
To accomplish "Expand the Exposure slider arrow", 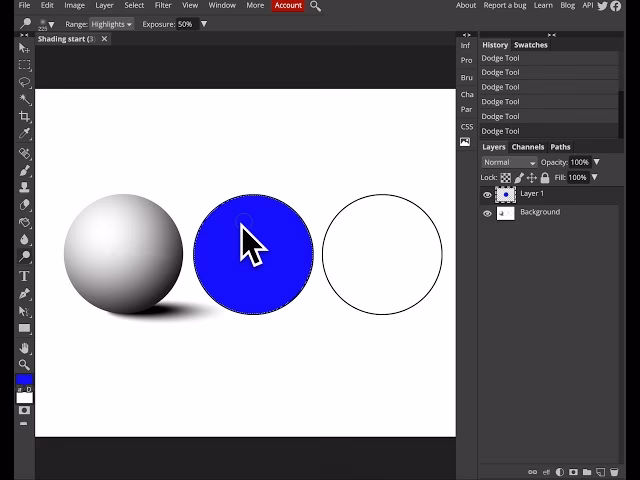I will click(x=204, y=23).
